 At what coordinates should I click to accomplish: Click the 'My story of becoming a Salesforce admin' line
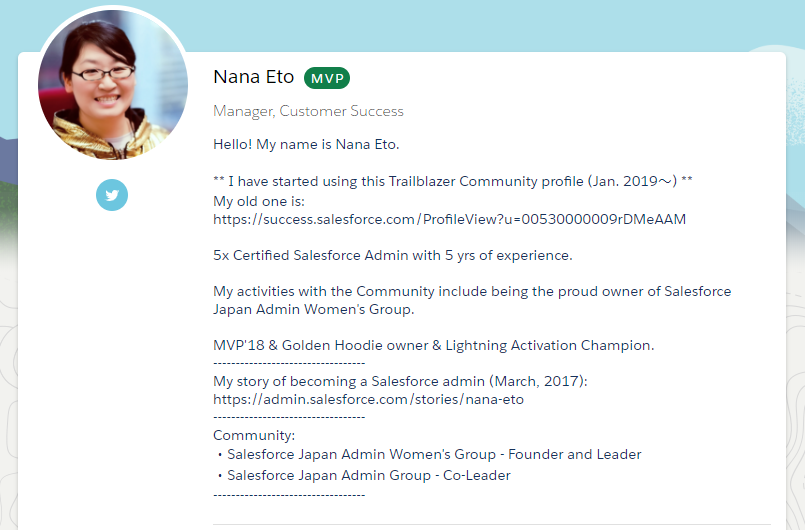400,381
